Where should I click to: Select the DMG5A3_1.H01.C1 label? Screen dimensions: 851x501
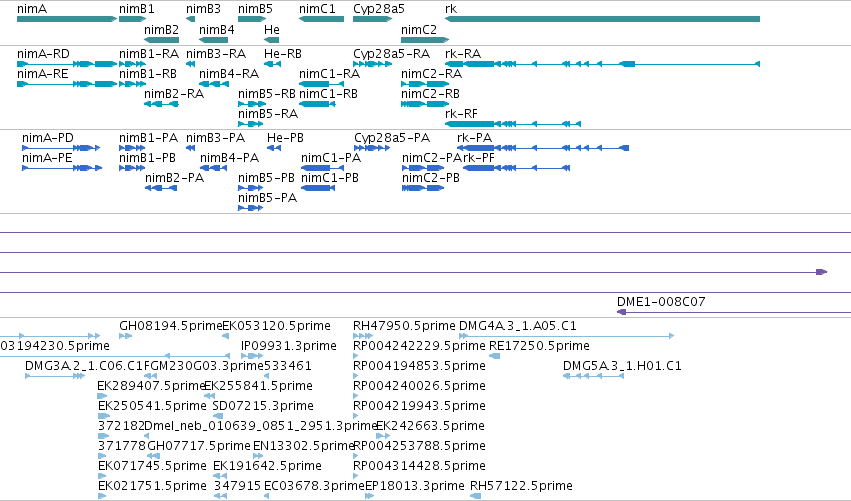click(x=622, y=366)
